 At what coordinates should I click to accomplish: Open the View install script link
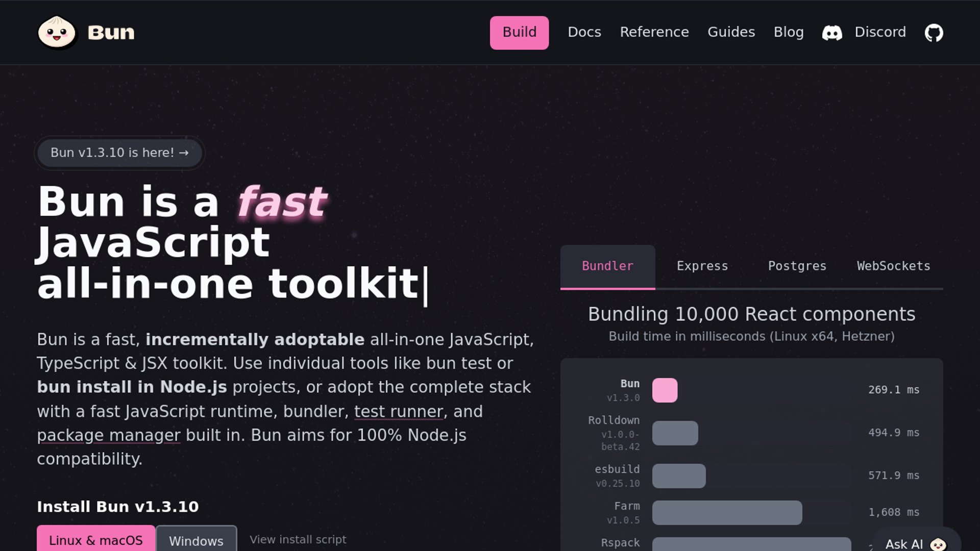click(298, 539)
